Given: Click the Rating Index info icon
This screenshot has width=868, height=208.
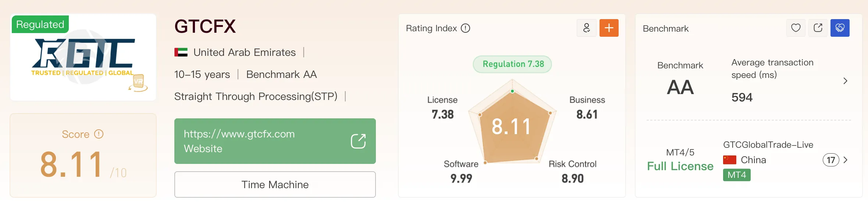Looking at the screenshot, I should pos(465,28).
